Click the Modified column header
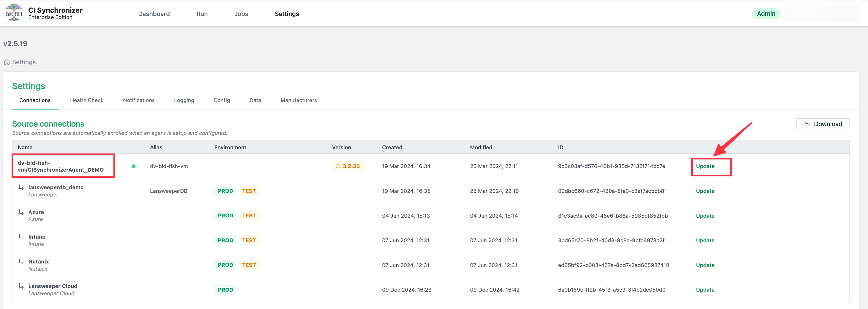 (x=481, y=147)
